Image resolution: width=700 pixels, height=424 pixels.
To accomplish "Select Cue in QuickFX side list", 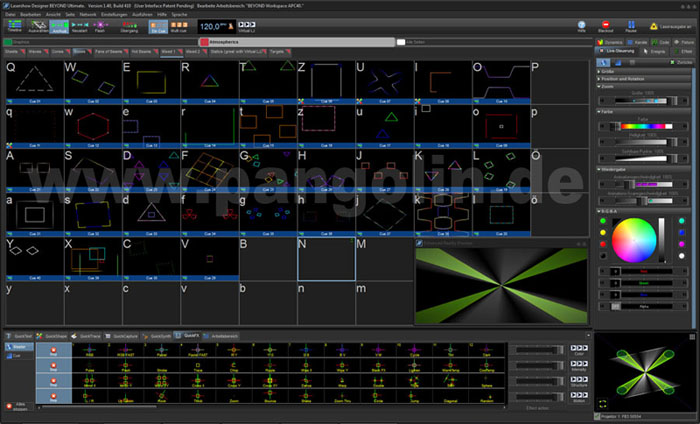I will pos(19,356).
